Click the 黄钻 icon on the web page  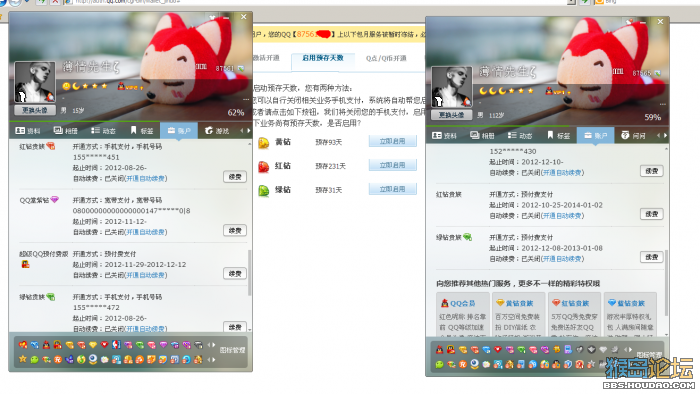click(263, 142)
